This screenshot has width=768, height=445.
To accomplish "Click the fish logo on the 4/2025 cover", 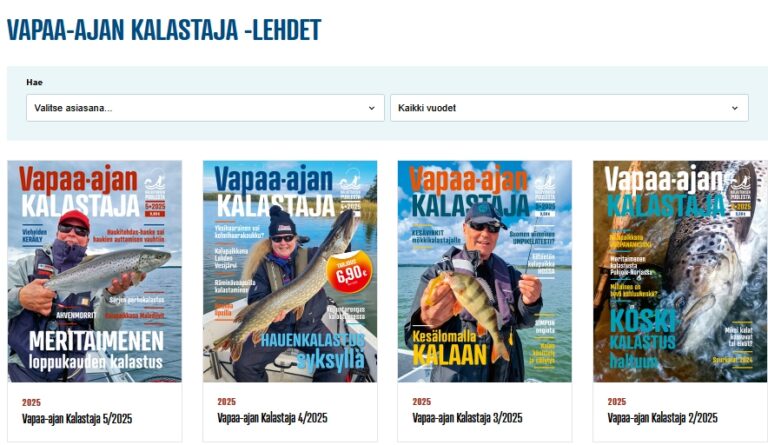I will pyautogui.click(x=350, y=182).
